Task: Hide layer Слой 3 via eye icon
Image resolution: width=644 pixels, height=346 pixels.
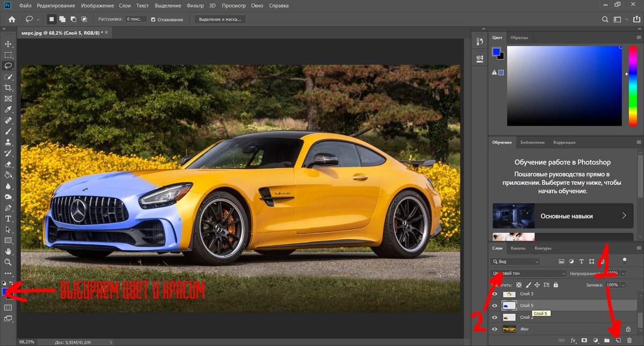Action: pyautogui.click(x=495, y=294)
